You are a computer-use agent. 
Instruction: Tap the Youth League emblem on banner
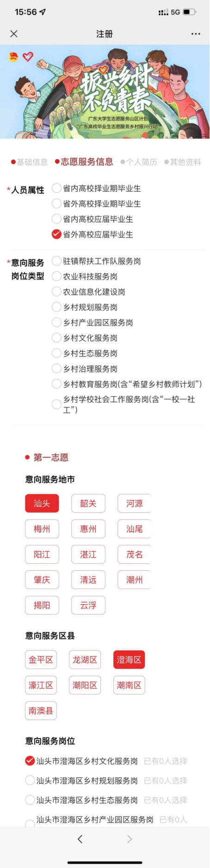pos(13,57)
